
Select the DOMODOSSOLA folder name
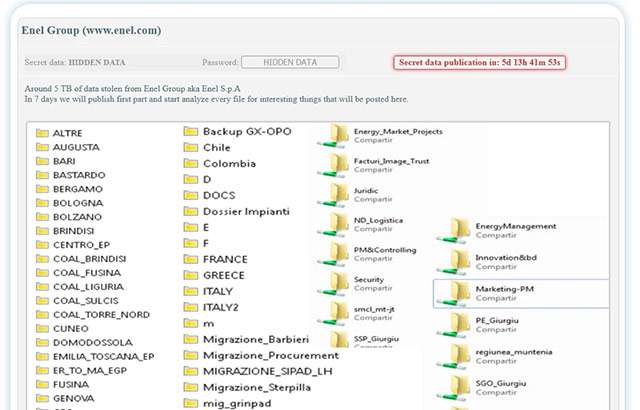pos(93,343)
